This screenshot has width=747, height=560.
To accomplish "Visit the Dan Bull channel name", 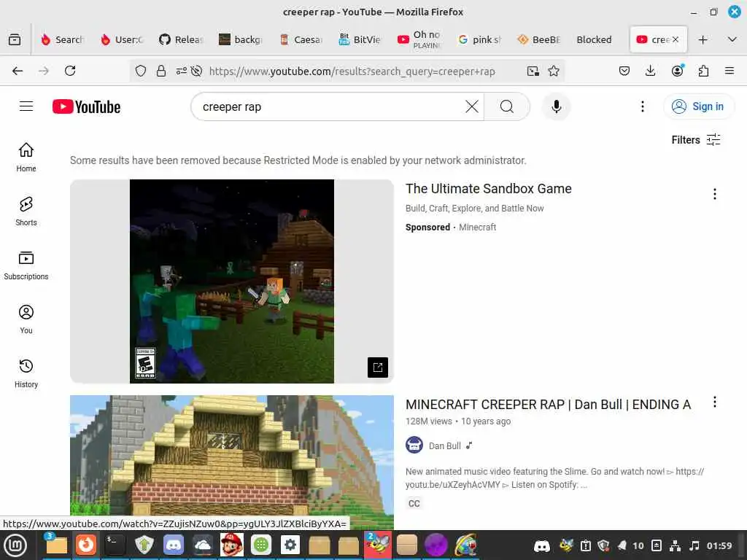I will 444,446.
